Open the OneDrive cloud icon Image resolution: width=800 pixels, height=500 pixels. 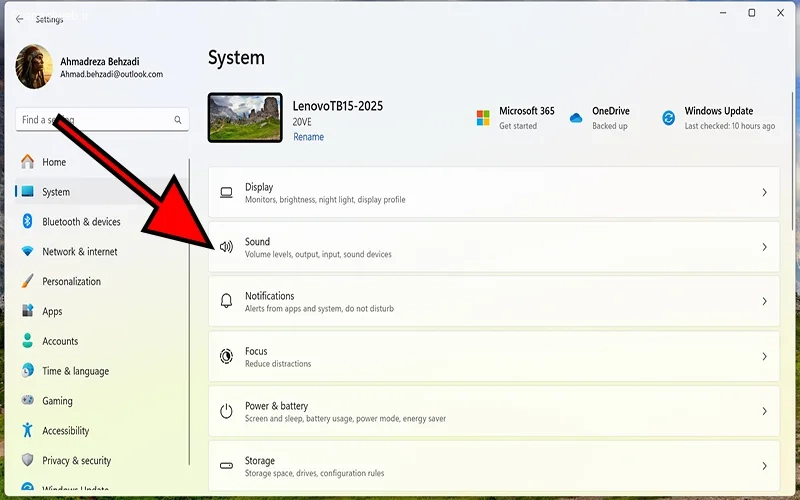pos(576,118)
